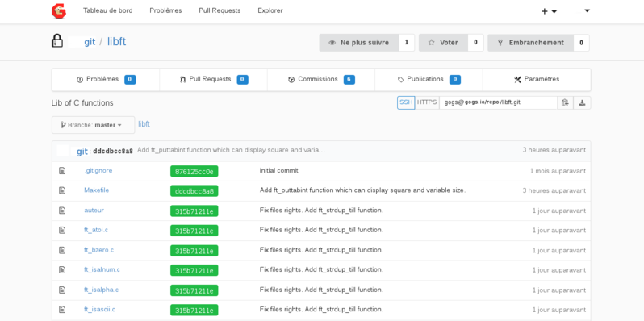Image resolution: width=644 pixels, height=321 pixels.
Task: Open the Problèmes top navigation item
Action: click(x=165, y=10)
